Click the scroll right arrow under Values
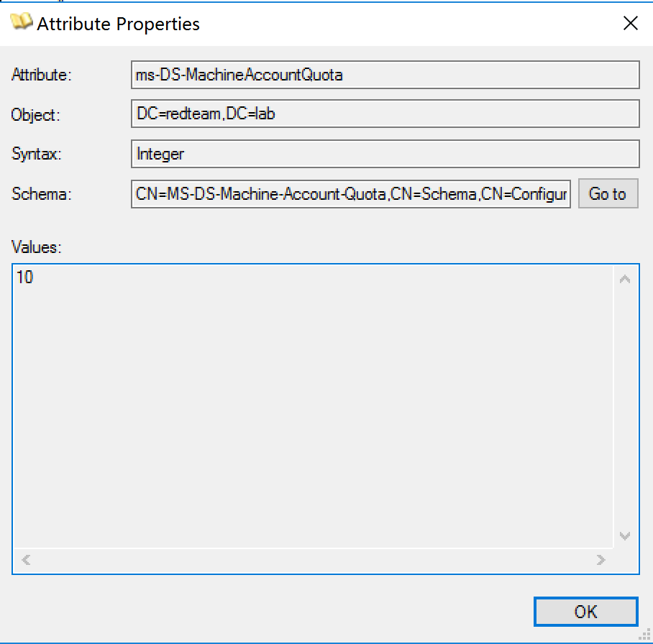Image resolution: width=653 pixels, height=644 pixels. pos(601,559)
